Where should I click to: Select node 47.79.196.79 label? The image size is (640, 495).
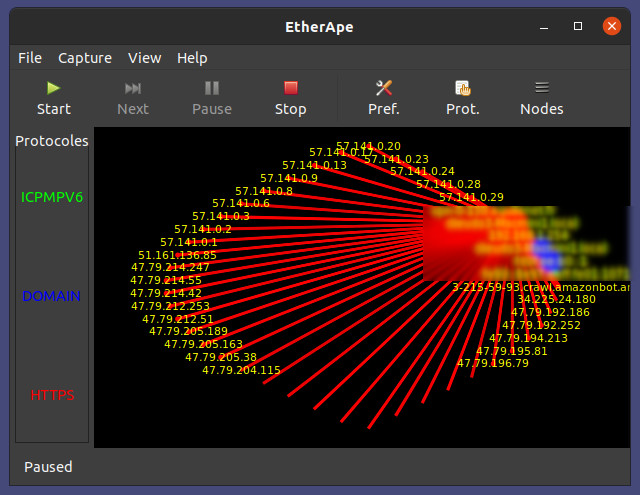tap(493, 363)
